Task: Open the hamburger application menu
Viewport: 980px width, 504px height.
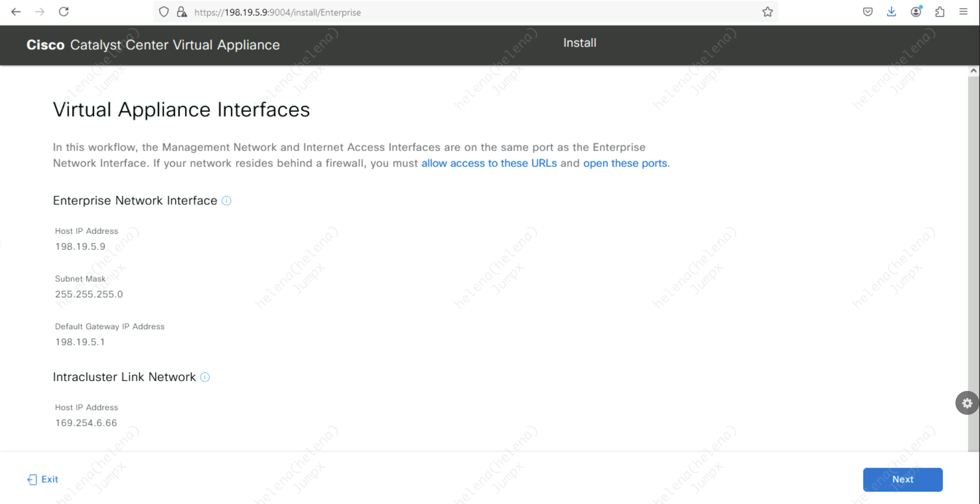Action: click(963, 12)
